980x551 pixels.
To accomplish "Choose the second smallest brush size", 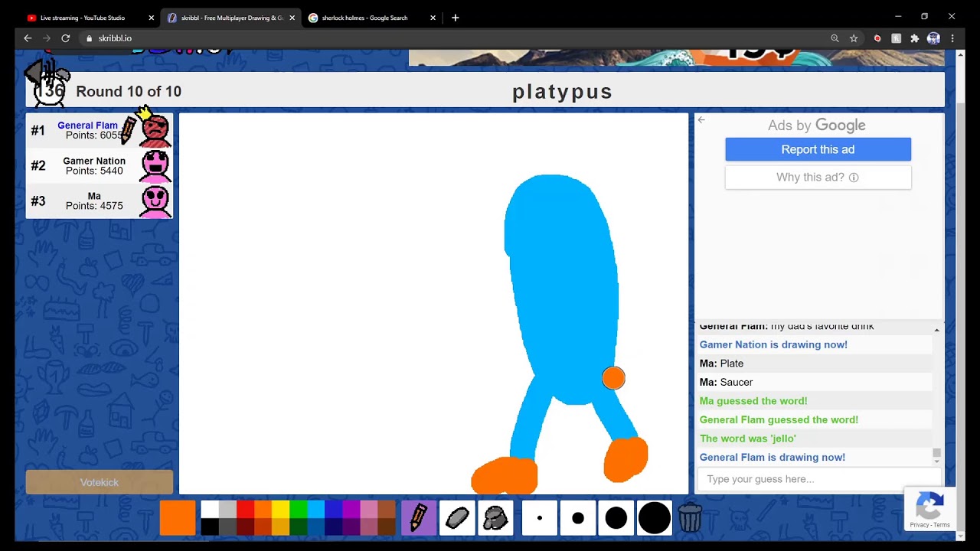I will [x=578, y=518].
